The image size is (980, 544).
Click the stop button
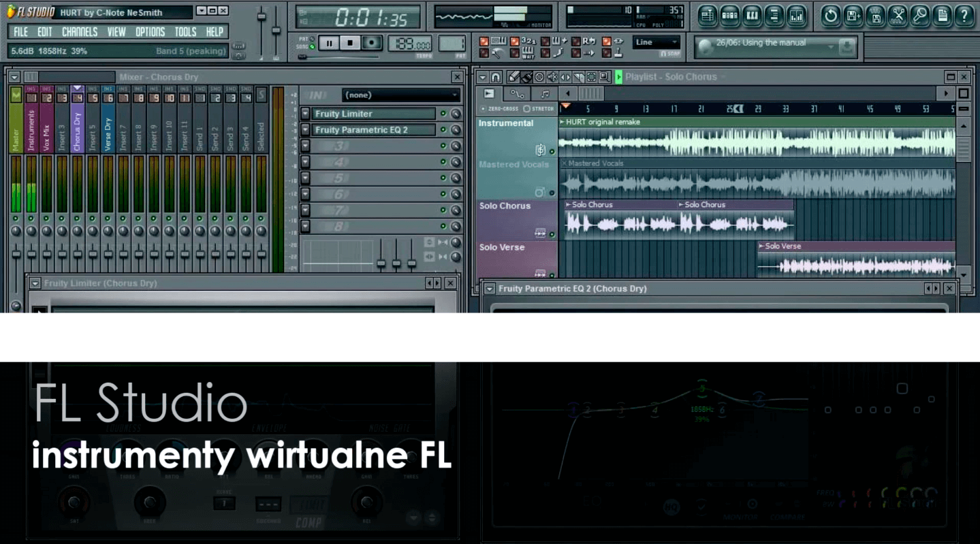coord(350,43)
